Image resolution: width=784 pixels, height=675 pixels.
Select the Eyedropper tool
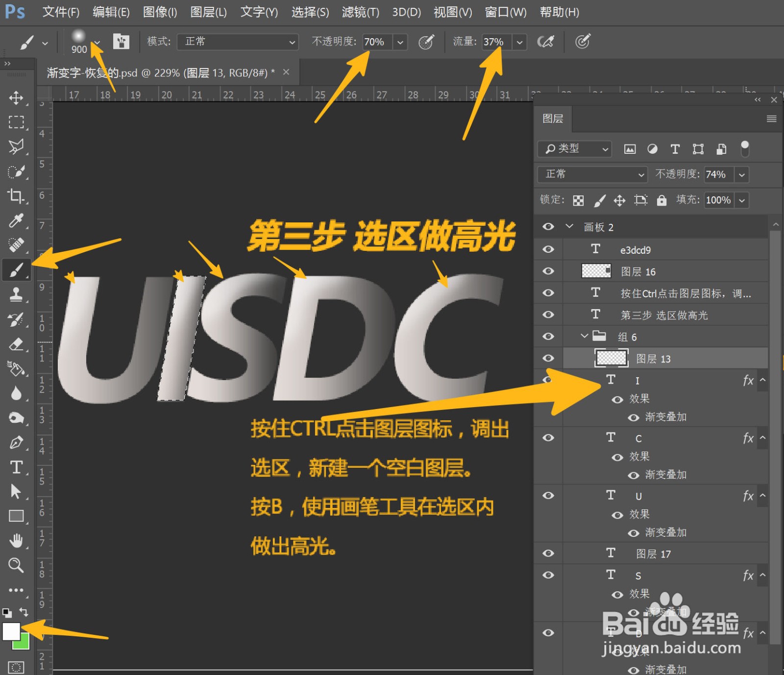(16, 221)
